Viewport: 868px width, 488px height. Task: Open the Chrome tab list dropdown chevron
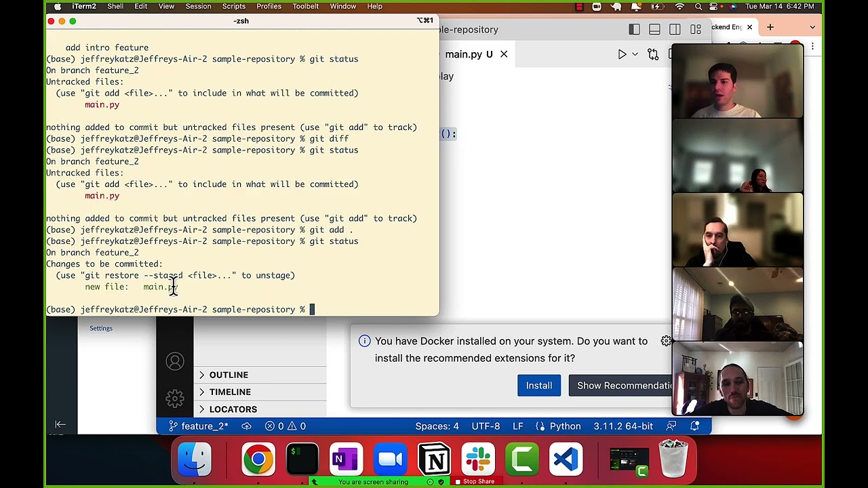[812, 27]
